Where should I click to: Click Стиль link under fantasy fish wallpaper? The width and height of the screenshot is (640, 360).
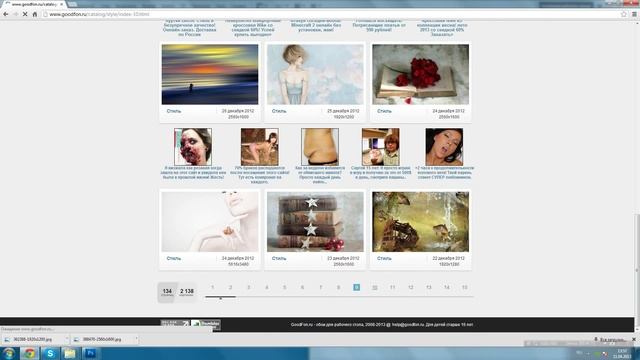tap(384, 258)
